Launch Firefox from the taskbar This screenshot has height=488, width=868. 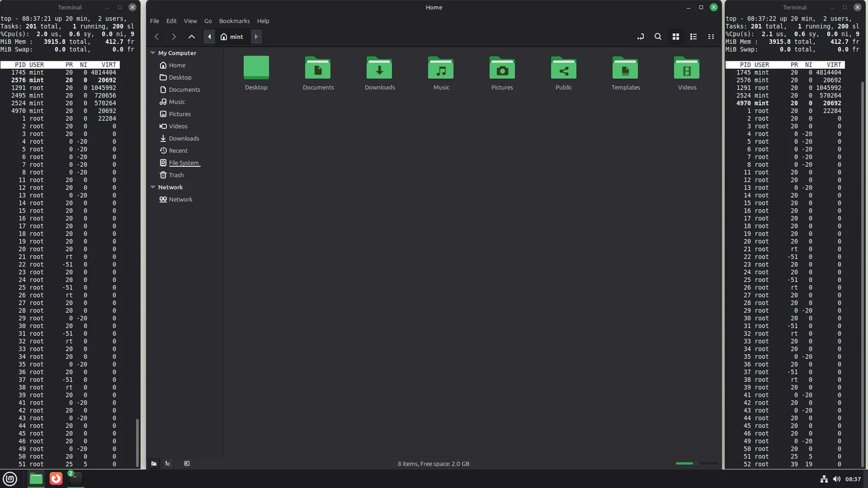click(56, 479)
